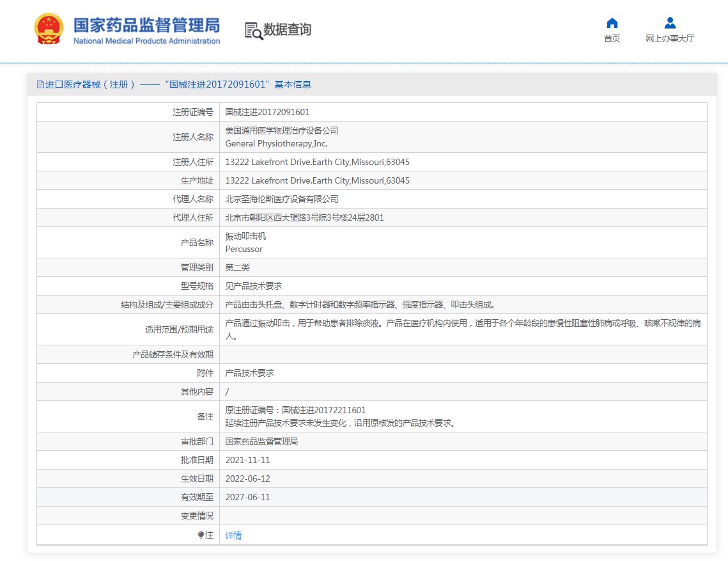Select 见产品技术要求 in 型号规格 row
This screenshot has height=561, width=728.
pyautogui.click(x=254, y=287)
